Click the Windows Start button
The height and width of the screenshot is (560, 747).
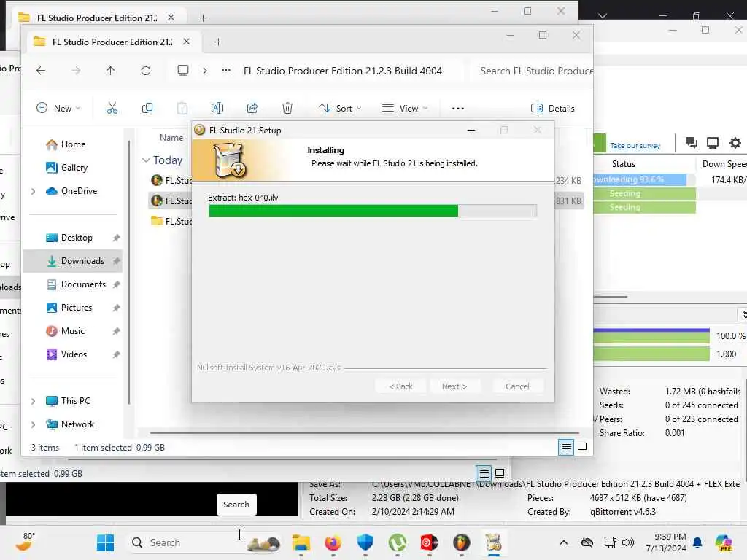[x=105, y=542]
